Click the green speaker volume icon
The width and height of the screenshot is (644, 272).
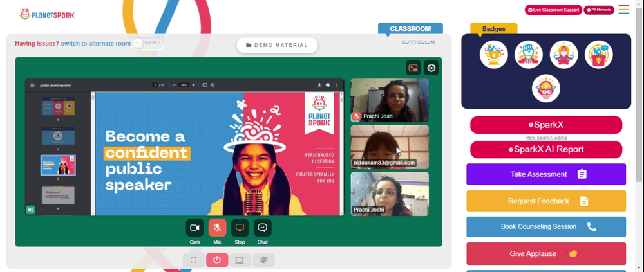[30, 210]
